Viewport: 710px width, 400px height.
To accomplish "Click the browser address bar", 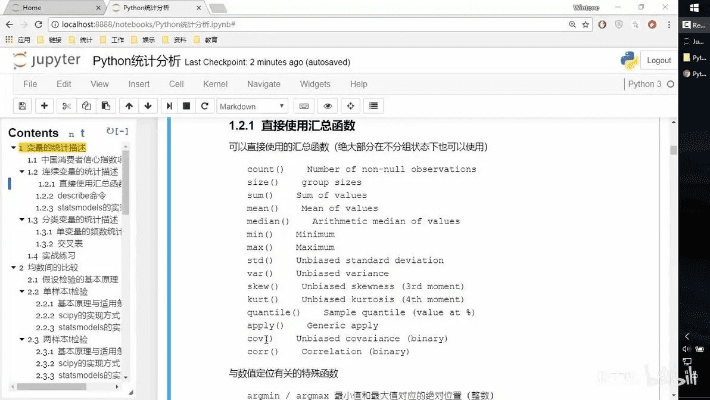I will [308, 24].
